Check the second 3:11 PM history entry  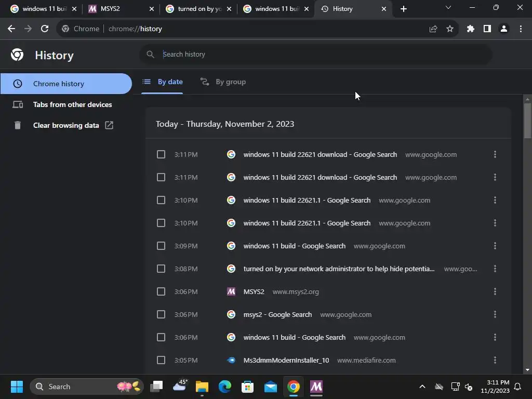click(161, 178)
